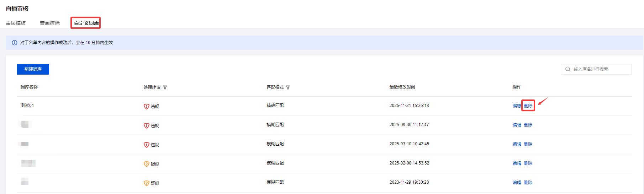Focus the 输入库名进行搜索 search field

[600, 69]
